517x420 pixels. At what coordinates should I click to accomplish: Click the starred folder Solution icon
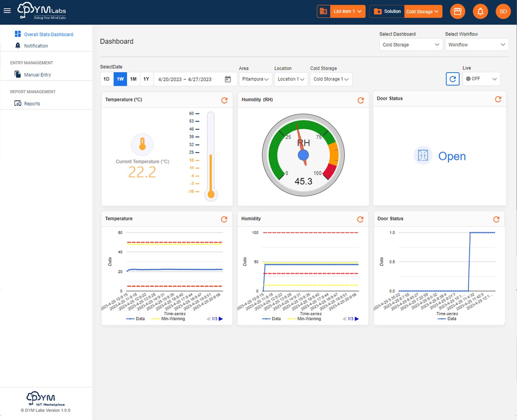pos(378,12)
